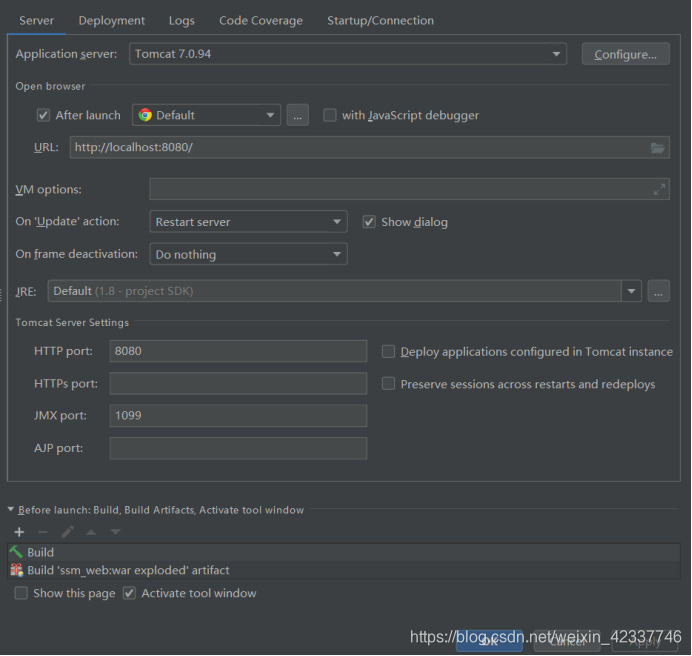This screenshot has width=692, height=656.
Task: Click the OK button
Action: click(x=489, y=641)
